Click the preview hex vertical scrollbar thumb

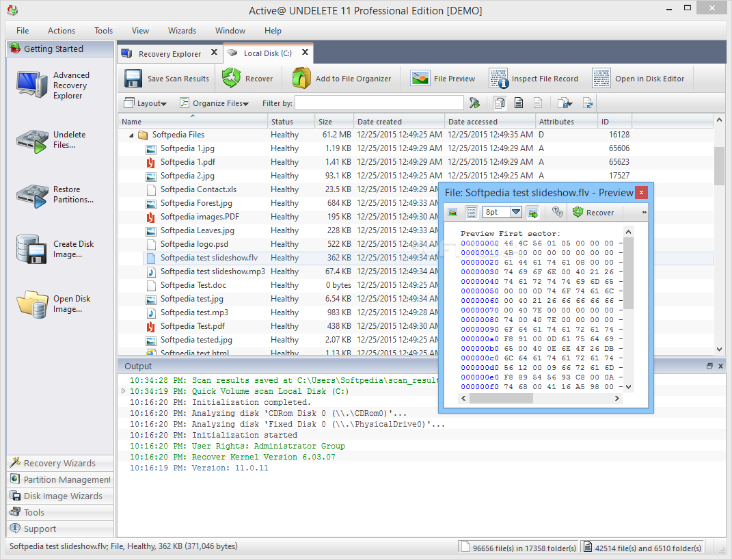coord(628,273)
